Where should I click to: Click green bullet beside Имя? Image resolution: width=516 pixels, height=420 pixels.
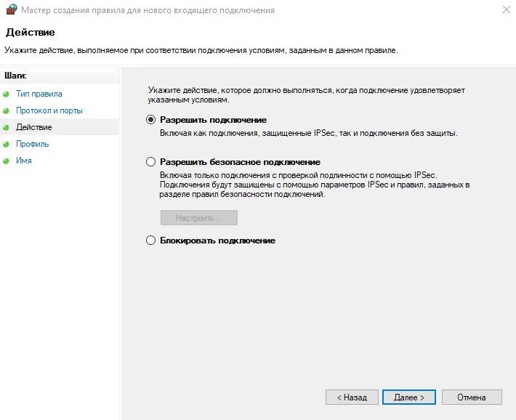pos(7,161)
